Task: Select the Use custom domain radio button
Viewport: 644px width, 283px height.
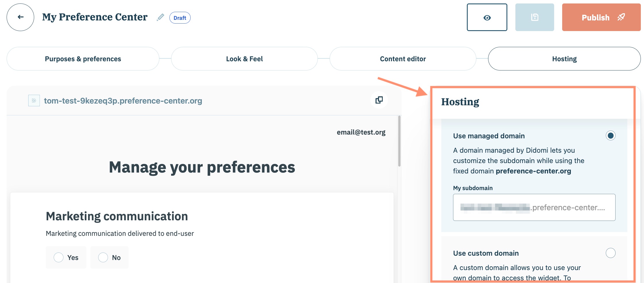Action: coord(610,253)
